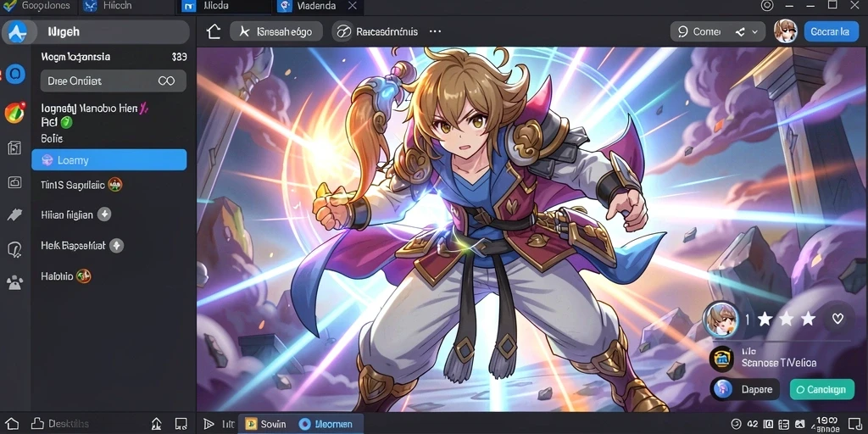Click the heart favorite icon beside stars

pos(837,319)
